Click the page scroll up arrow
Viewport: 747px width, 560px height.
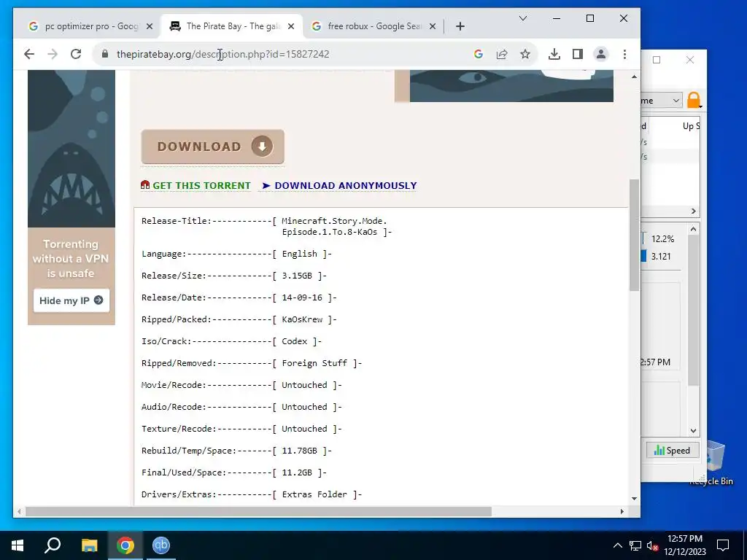[x=634, y=77]
